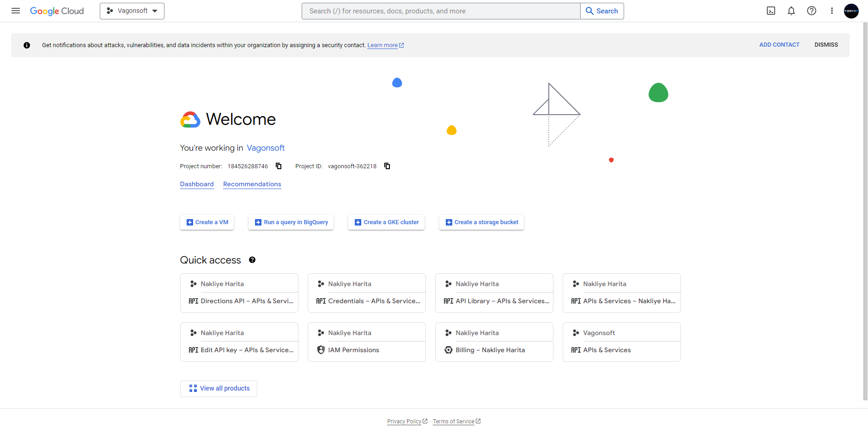The image size is (868, 434).
Task: Open Credentials – APIs & Services card
Action: (x=367, y=293)
